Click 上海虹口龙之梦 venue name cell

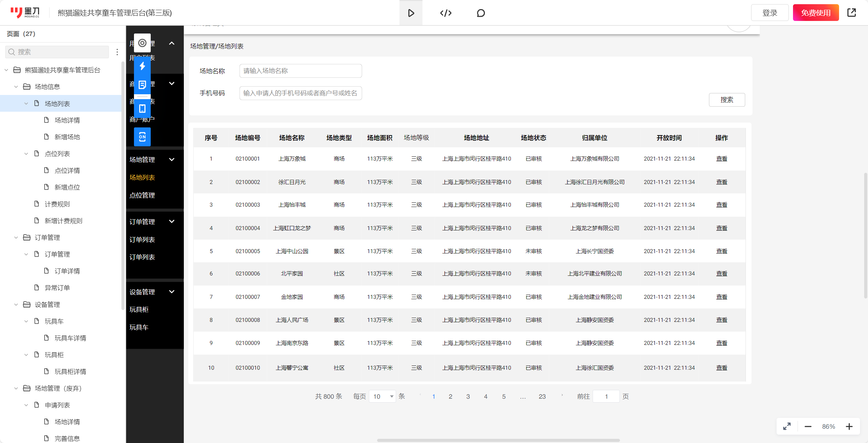tap(292, 228)
